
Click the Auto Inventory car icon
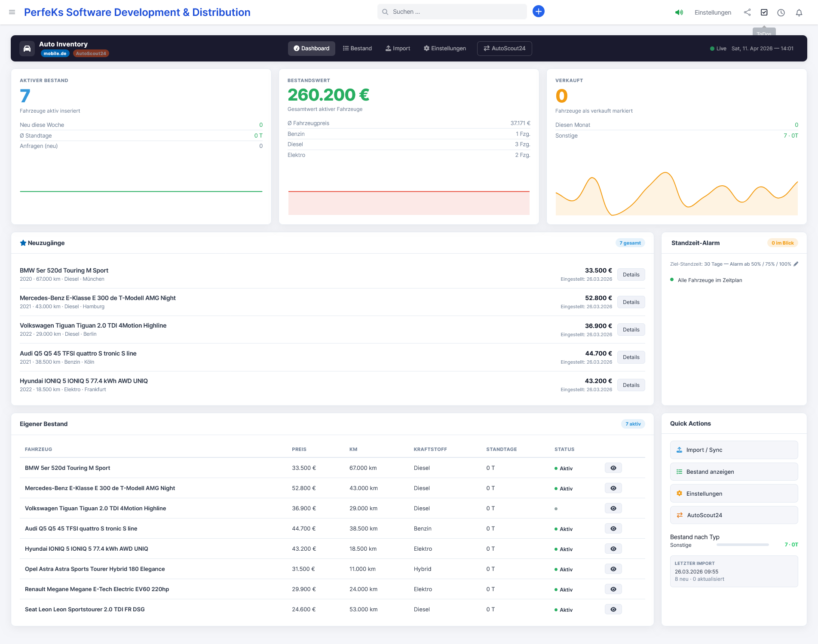[27, 49]
